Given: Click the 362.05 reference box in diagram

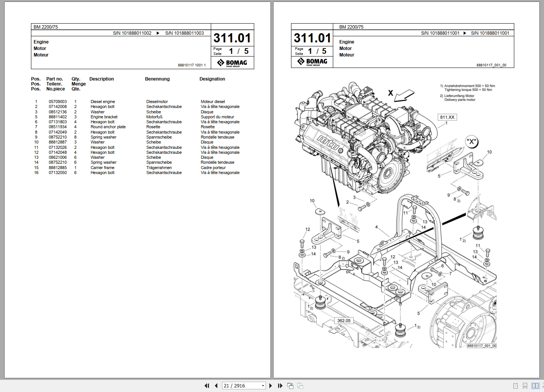Looking at the screenshot, I should point(343,321).
